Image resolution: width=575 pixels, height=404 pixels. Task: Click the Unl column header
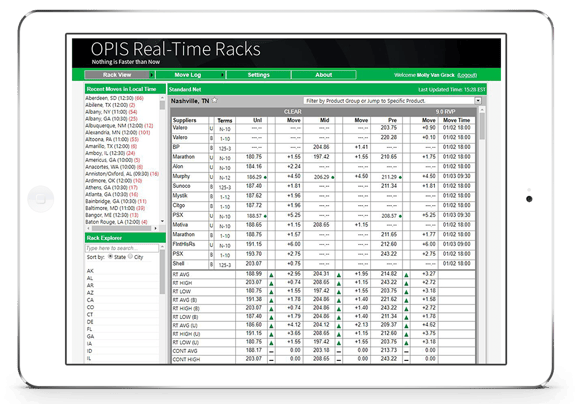[257, 120]
